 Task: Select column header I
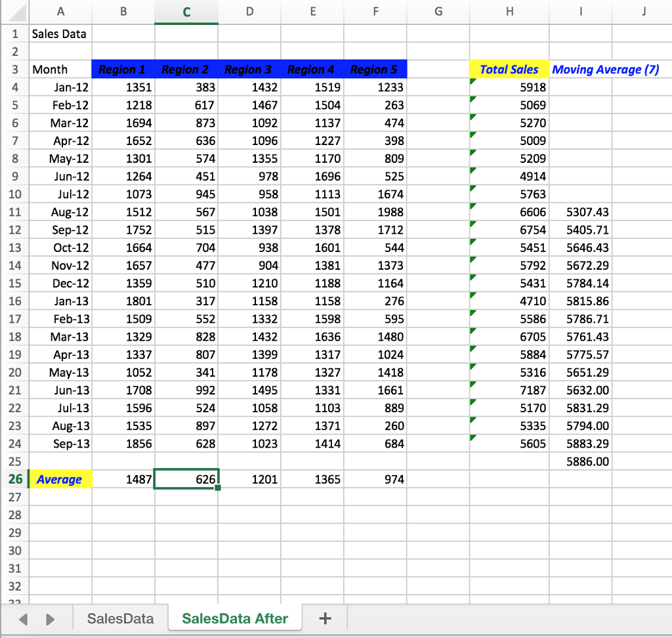[x=580, y=11]
